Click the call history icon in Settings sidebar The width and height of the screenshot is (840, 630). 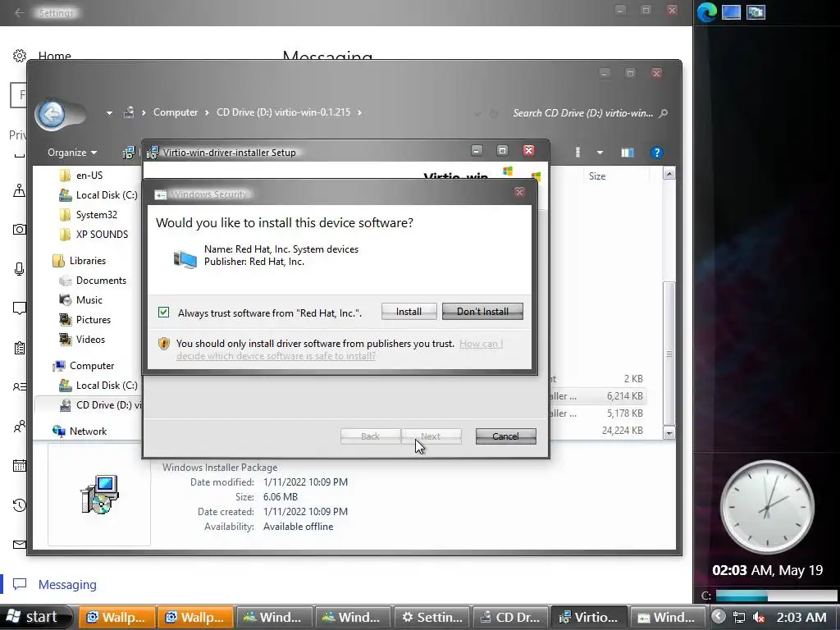(x=20, y=504)
